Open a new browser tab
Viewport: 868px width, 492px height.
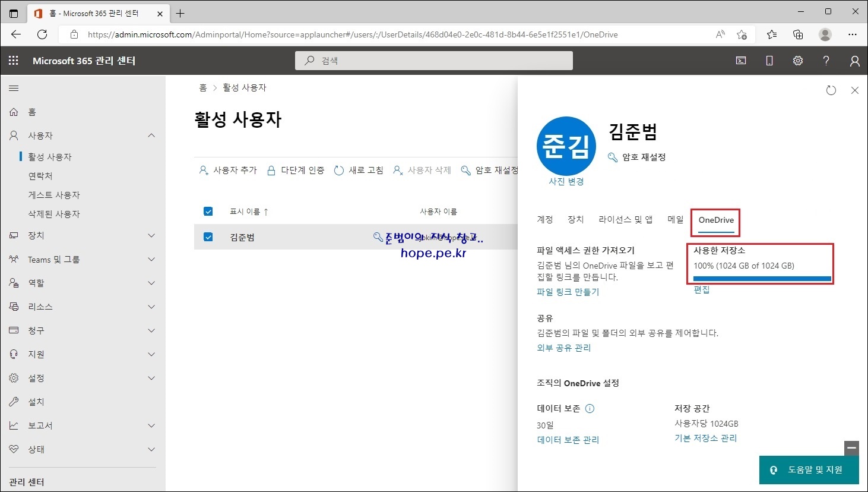(180, 13)
